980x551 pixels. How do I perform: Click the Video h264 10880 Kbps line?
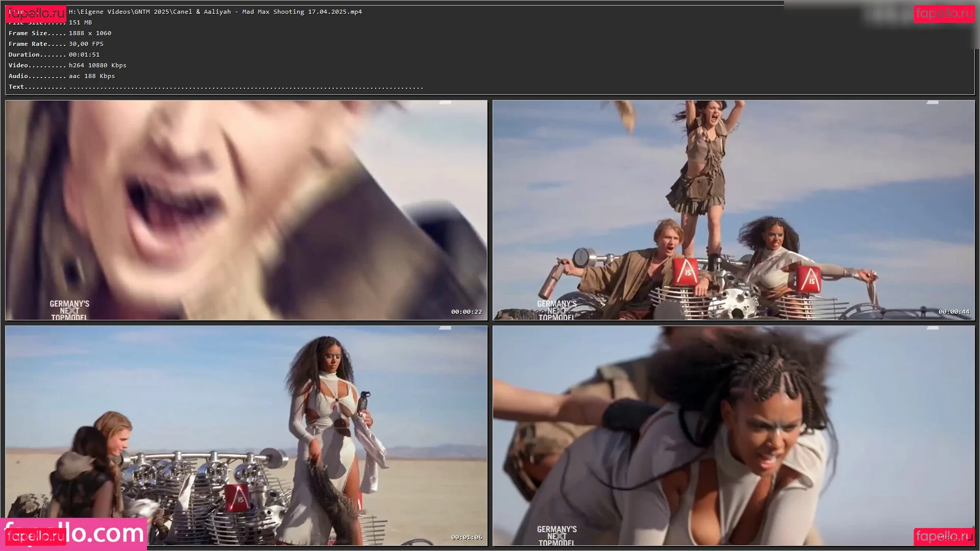(x=97, y=65)
